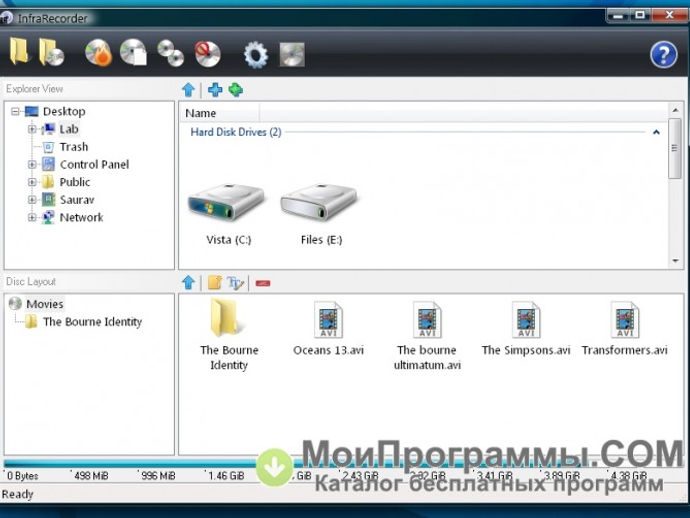
Task: Click blue plus Add Selected icon
Action: 215,90
